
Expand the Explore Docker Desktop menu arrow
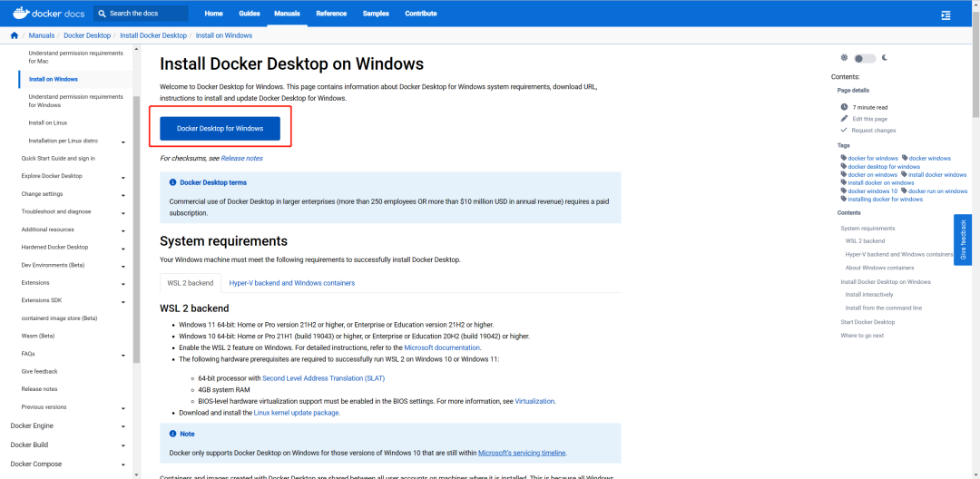123,178
